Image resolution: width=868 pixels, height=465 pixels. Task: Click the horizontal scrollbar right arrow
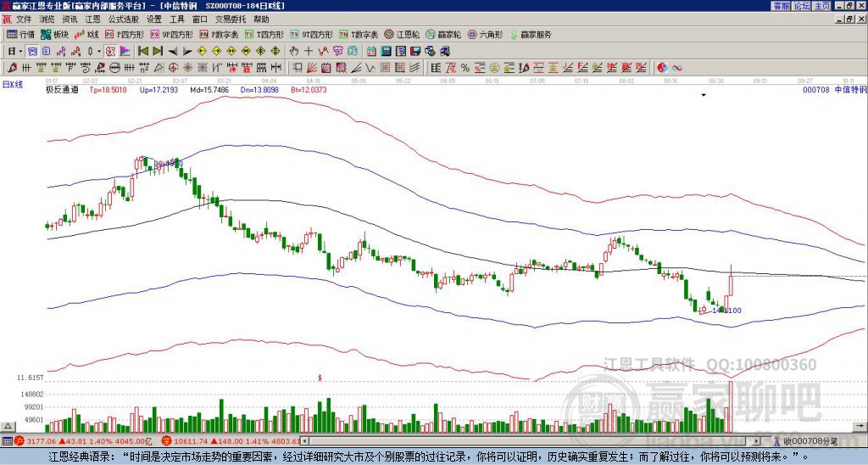click(756, 441)
